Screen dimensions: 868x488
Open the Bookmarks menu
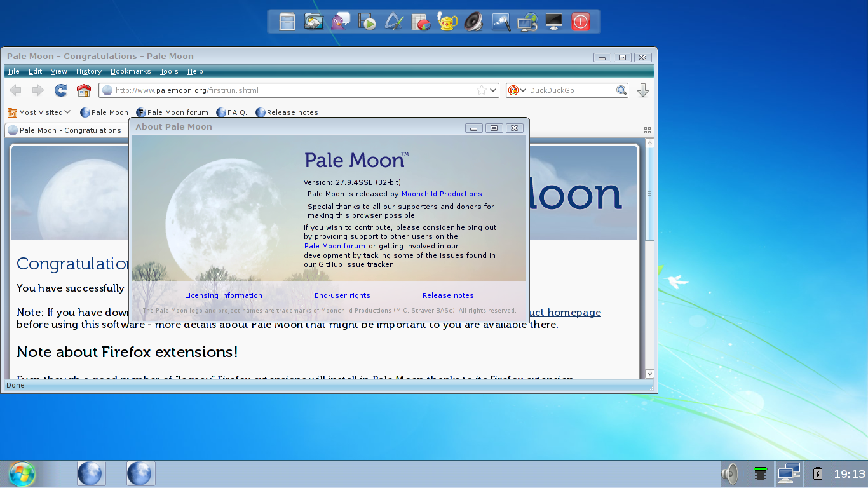pos(131,71)
